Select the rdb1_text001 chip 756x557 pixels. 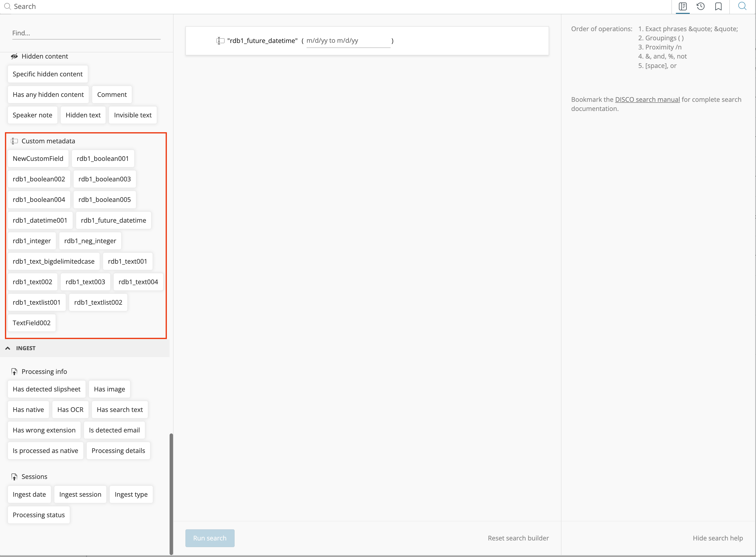pyautogui.click(x=128, y=261)
